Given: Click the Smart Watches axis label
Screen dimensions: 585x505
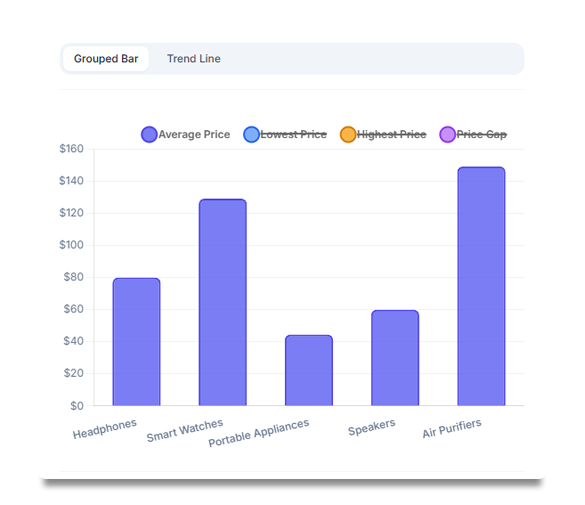Looking at the screenshot, I should pos(185,430).
